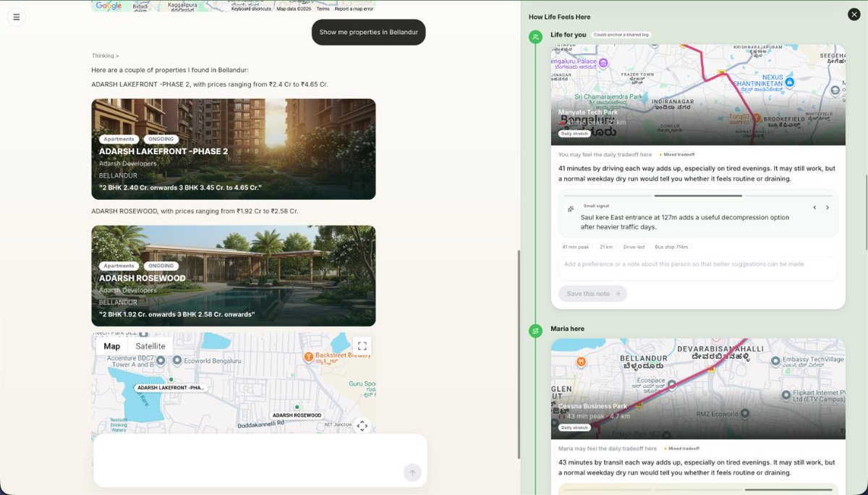The height and width of the screenshot is (495, 868).
Task: Click Daily stretch badge on Manyata Tech Park map
Action: click(x=574, y=133)
